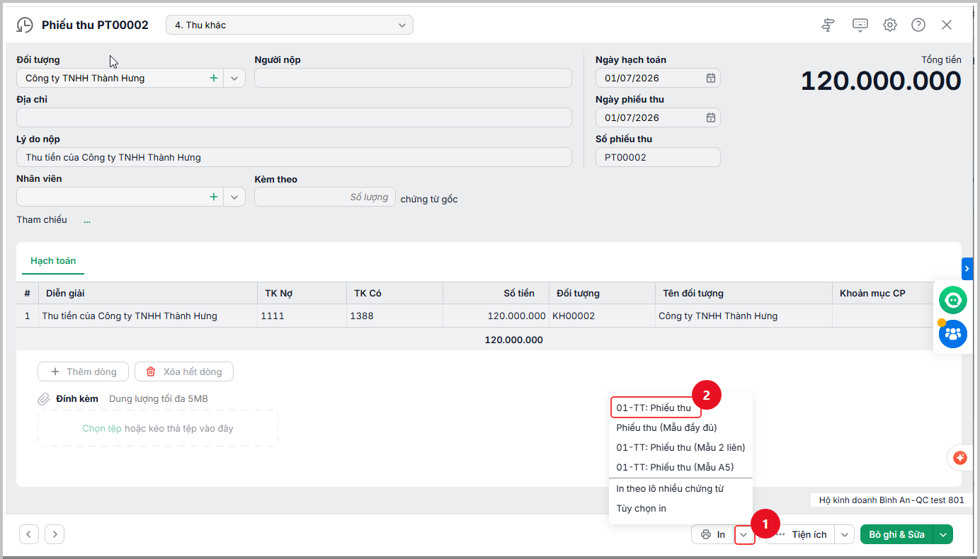Close the Phiếu thu form
Screen dimensions: 980x559
coord(947,25)
